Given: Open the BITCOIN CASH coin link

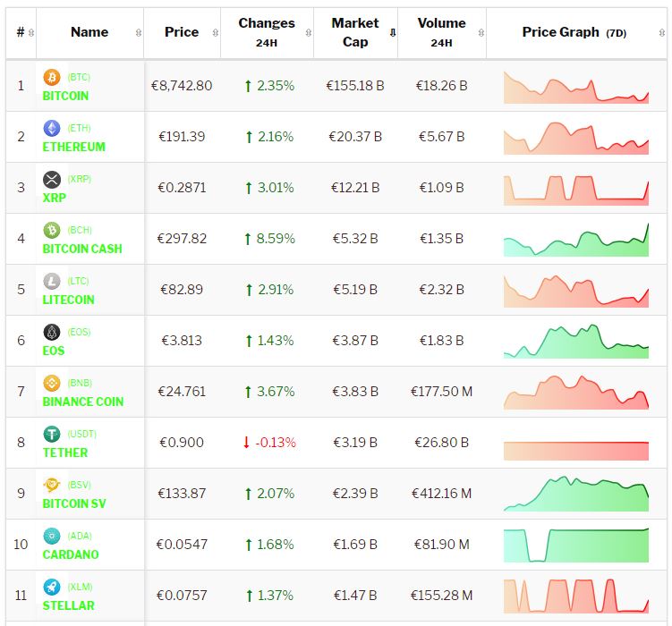Looking at the screenshot, I should tap(82, 249).
